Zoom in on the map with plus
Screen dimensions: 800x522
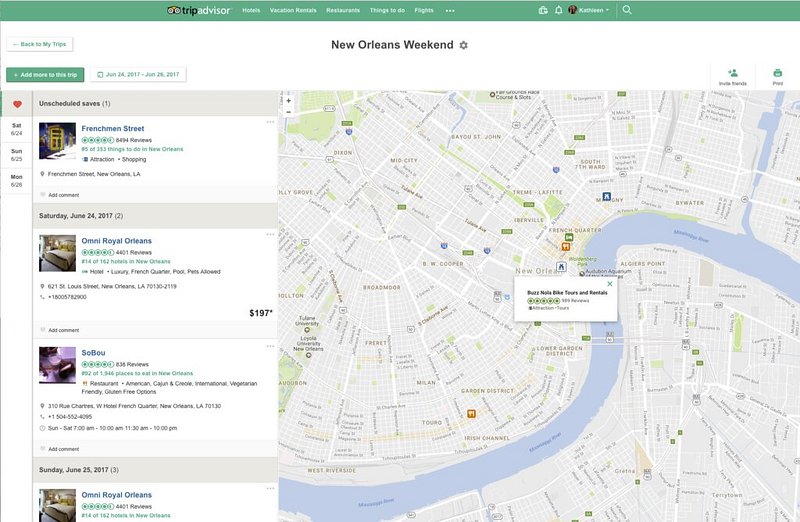point(289,101)
